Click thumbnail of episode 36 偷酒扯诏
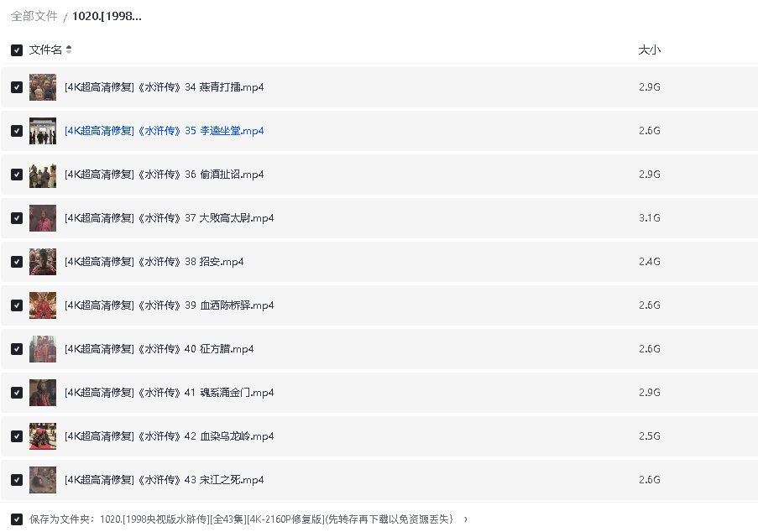This screenshot has height=532, width=758. tap(43, 175)
